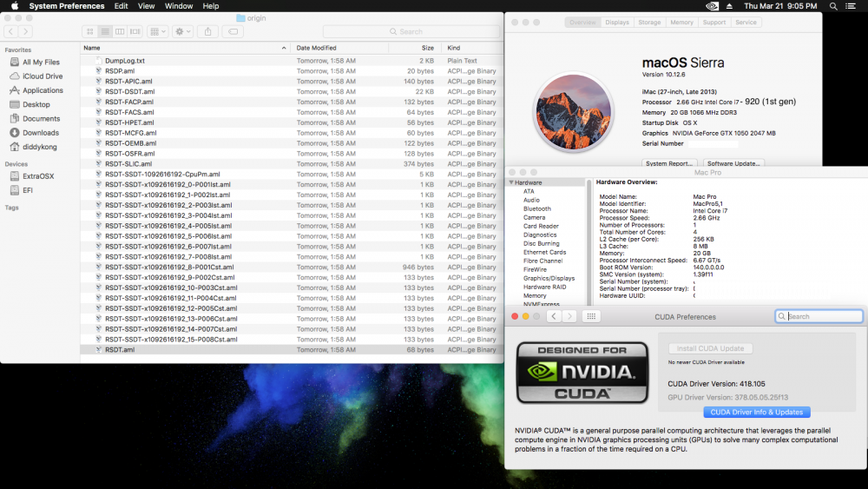868x489 pixels.
Task: Select the ExtraOSX device in sidebar
Action: point(38,176)
